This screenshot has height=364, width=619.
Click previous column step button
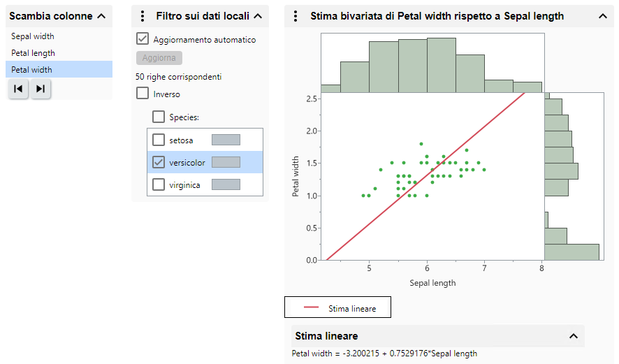(x=18, y=89)
